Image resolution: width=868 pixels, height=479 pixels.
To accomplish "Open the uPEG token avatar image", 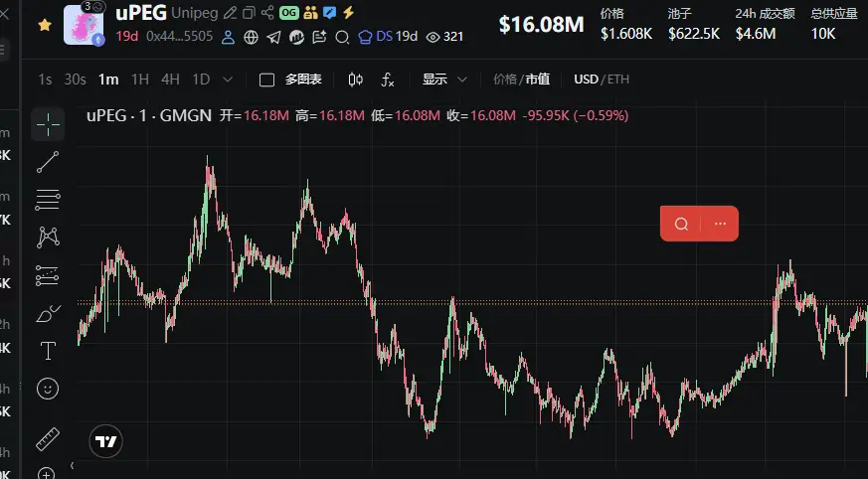I will click(84, 25).
